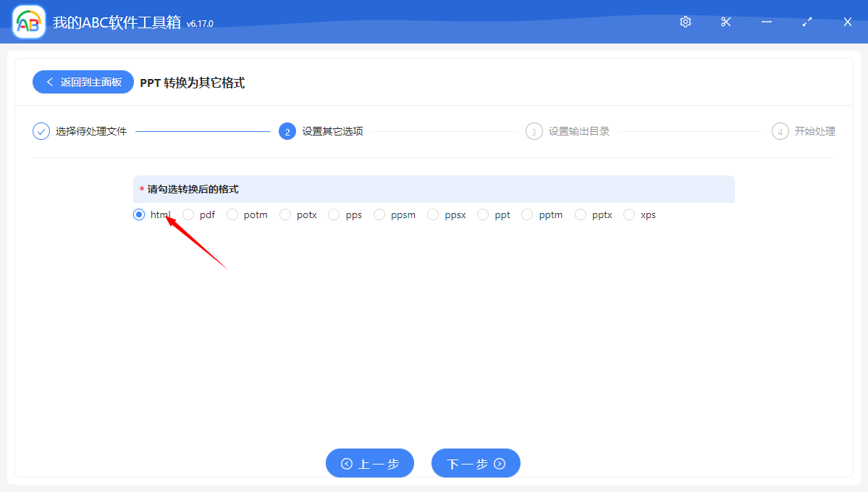Select the potm format option

pos(232,214)
